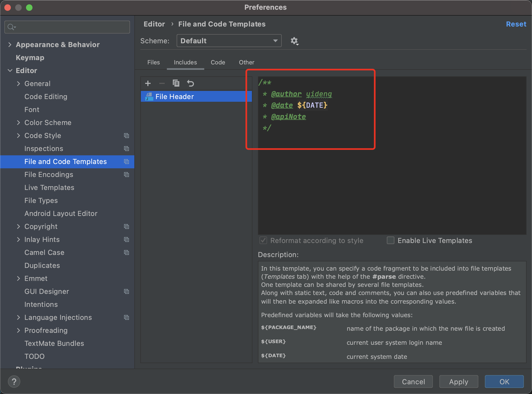Screen dimensions: 532x394
Task: Create a new include template
Action: (148, 83)
